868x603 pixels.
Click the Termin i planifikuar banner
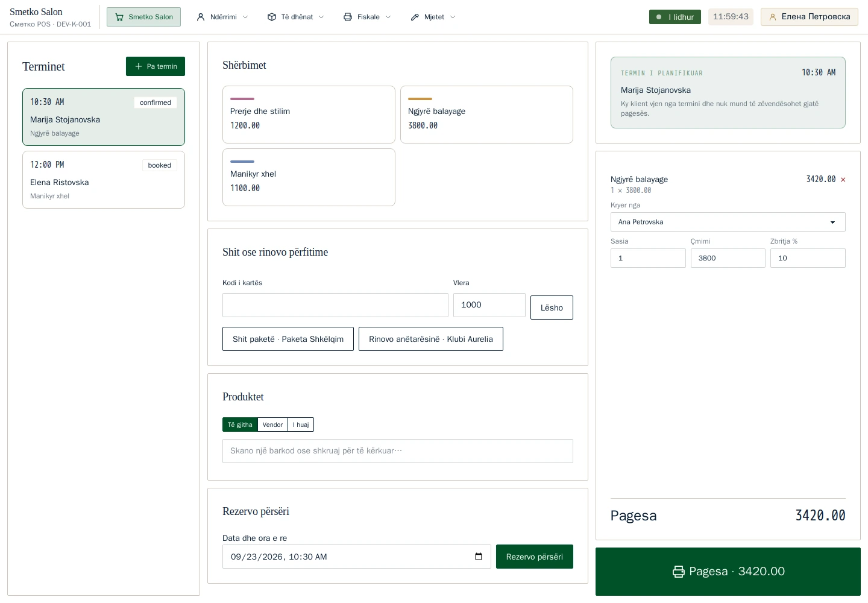click(x=728, y=92)
